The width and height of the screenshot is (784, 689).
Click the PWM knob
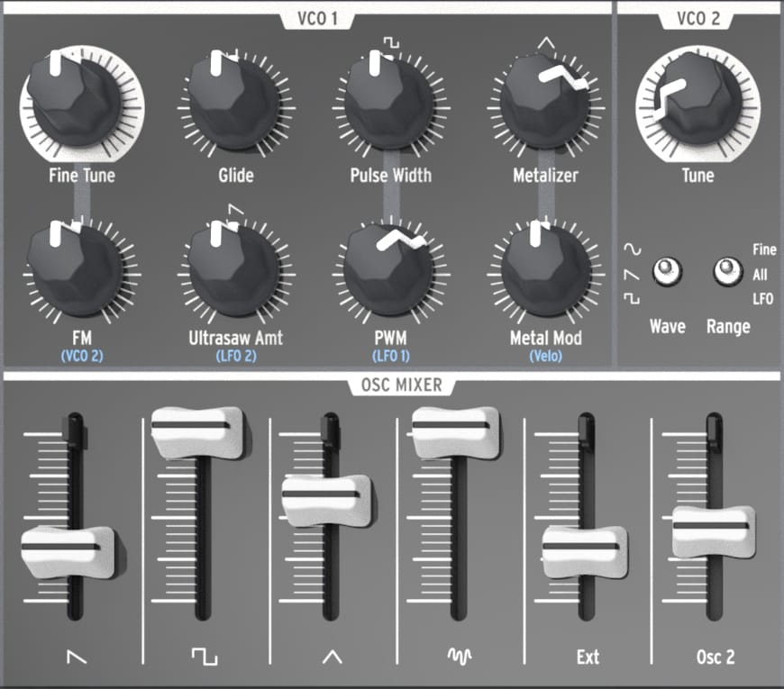coord(389,270)
